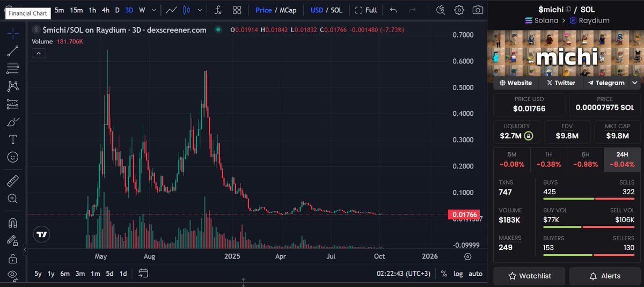Open the Fibonacci retracement tool

[13, 68]
